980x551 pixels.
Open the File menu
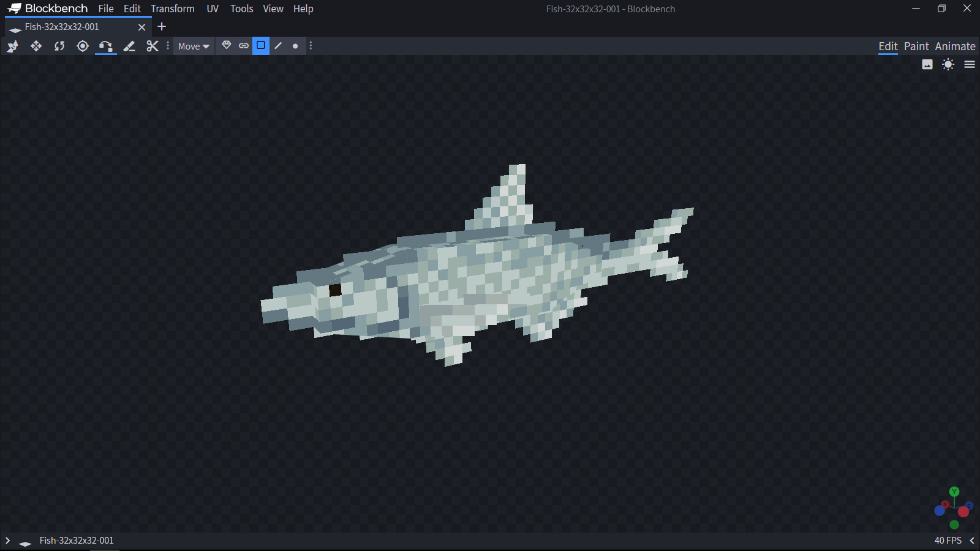[x=106, y=9]
